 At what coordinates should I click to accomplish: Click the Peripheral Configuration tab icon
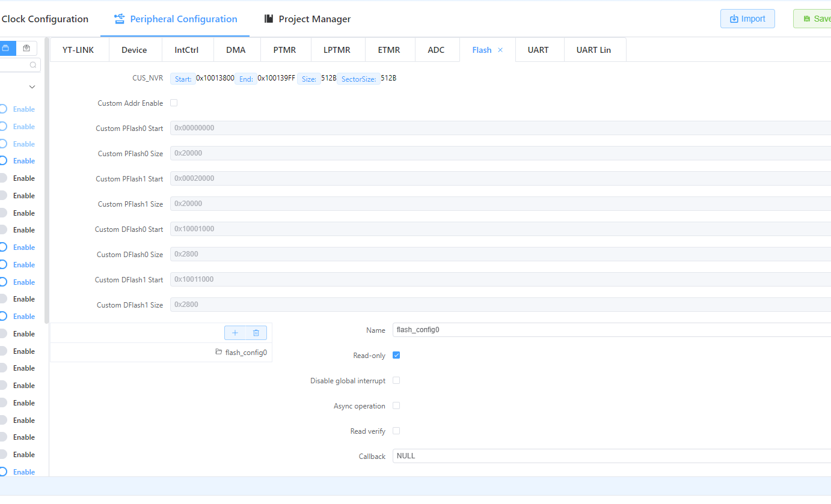click(119, 19)
